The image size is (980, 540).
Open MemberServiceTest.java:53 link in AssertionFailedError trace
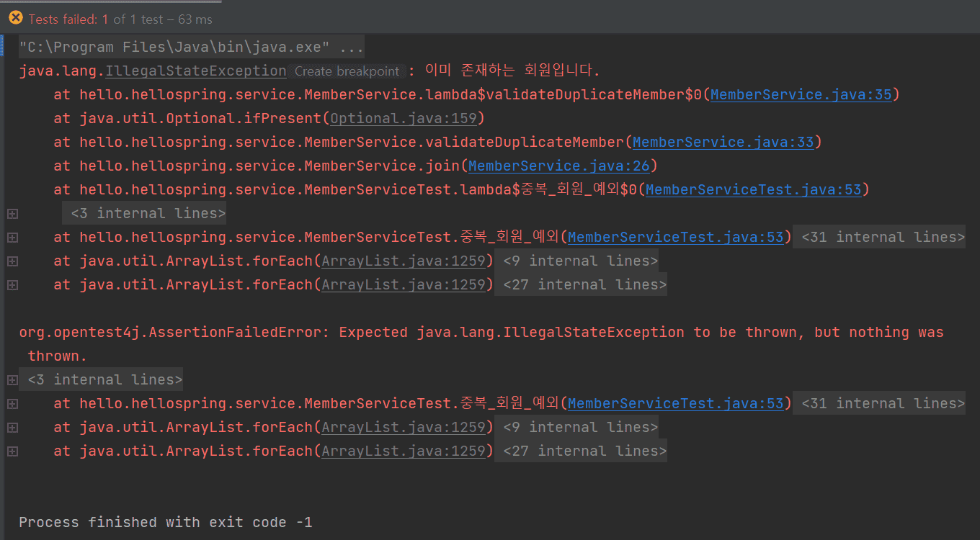point(675,404)
